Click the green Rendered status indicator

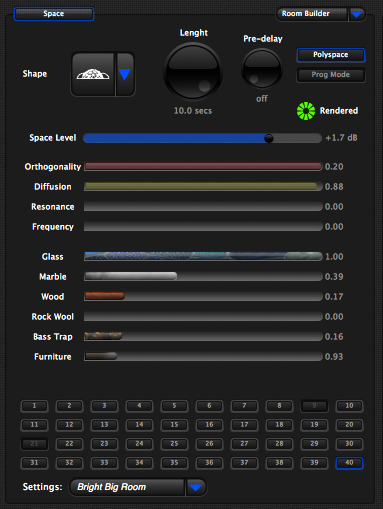click(306, 111)
